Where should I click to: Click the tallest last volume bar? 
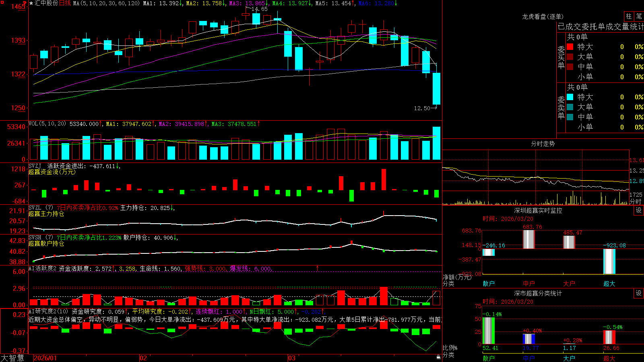click(x=436, y=143)
